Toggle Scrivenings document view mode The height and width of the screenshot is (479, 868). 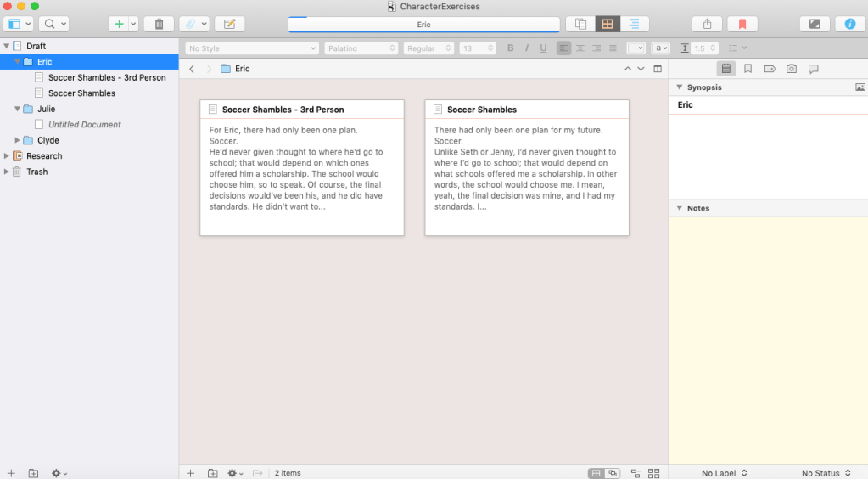tap(581, 24)
